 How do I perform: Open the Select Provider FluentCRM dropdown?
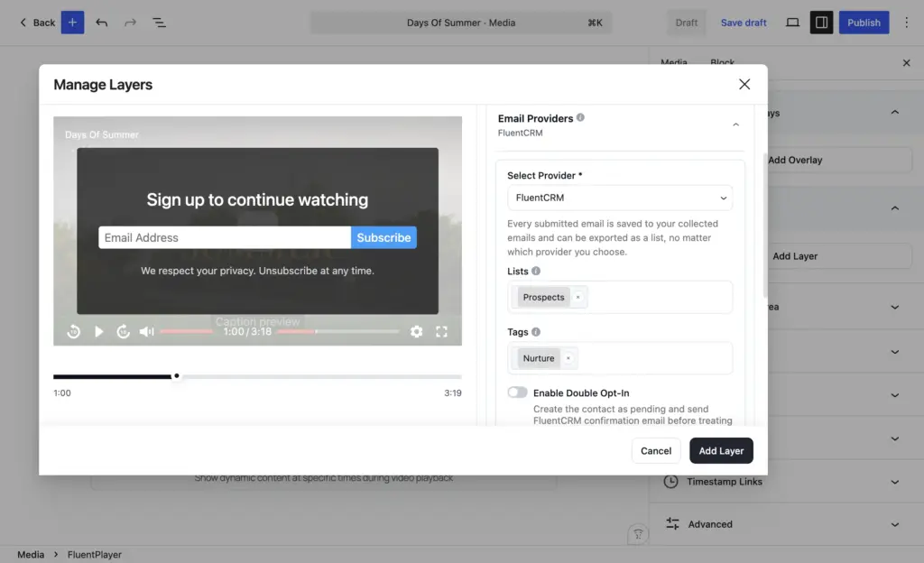[x=619, y=198]
